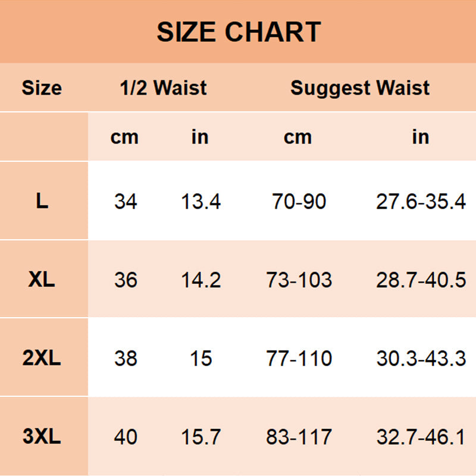Click the 13.4 inch value for L
This screenshot has height=476, width=476.
point(201,202)
